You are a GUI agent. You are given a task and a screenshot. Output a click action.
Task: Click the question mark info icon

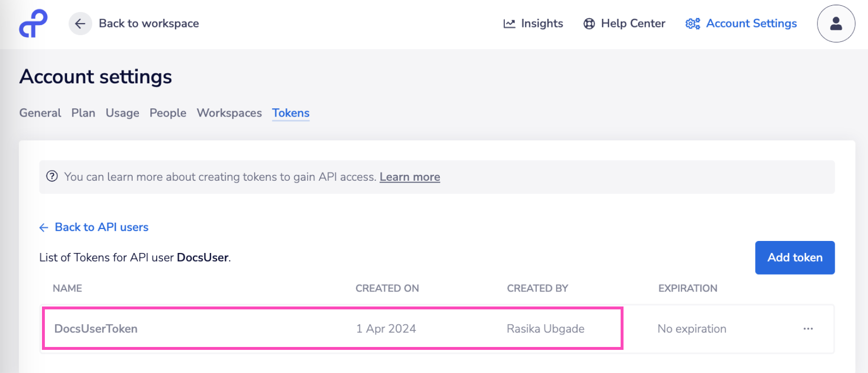click(52, 176)
